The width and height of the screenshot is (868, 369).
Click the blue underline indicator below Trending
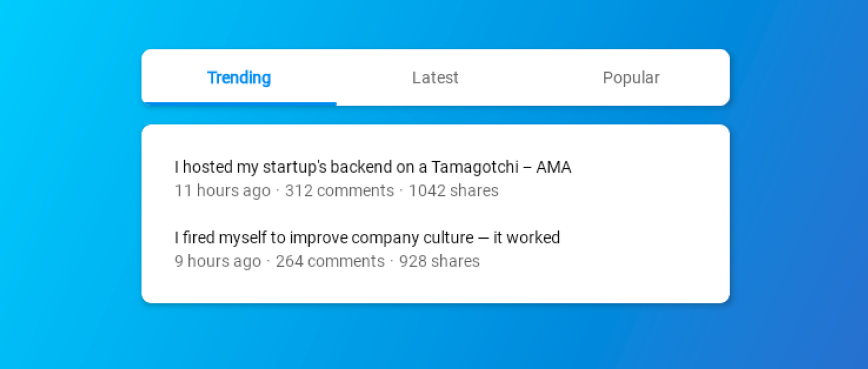pyautogui.click(x=239, y=104)
